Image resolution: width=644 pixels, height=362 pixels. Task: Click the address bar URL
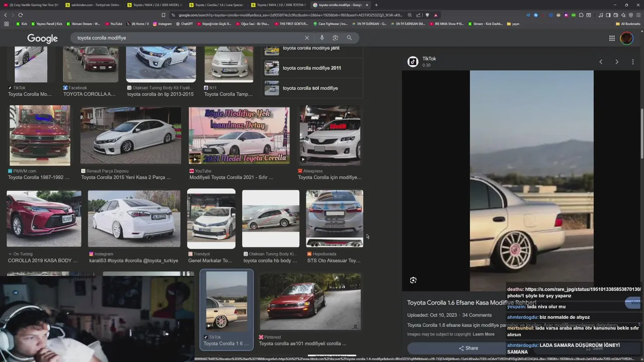point(291,15)
